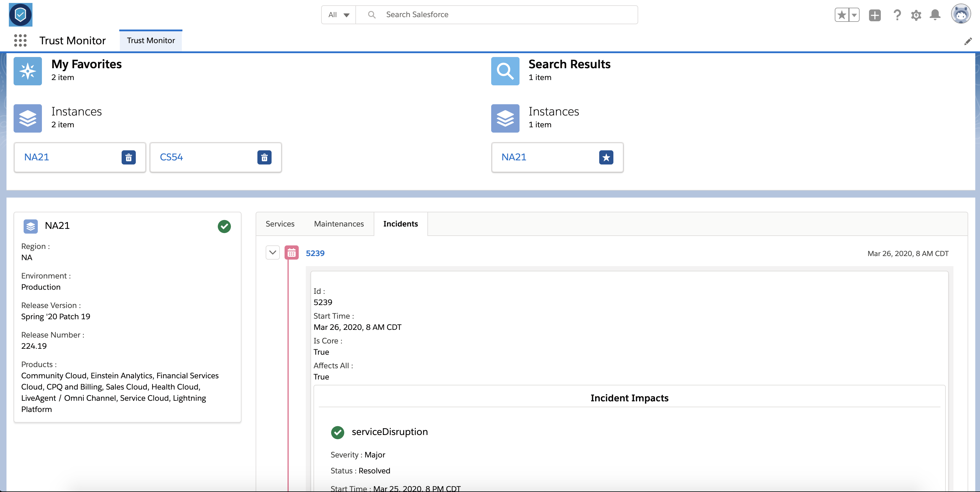This screenshot has height=492, width=980.
Task: Open CS54 link in My Favorites
Action: click(x=171, y=157)
